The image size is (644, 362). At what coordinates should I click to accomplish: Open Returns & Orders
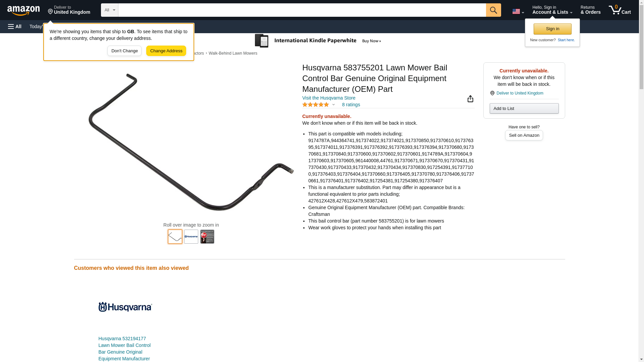[590, 10]
